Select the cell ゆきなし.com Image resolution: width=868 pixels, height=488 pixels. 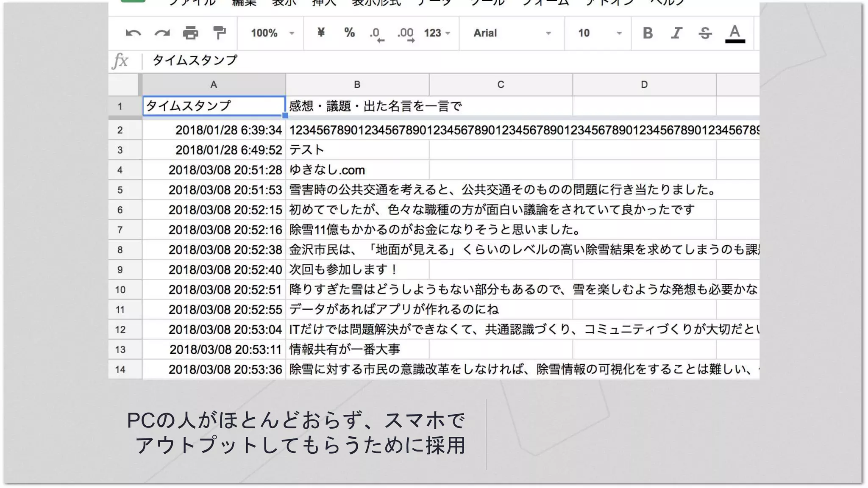357,170
